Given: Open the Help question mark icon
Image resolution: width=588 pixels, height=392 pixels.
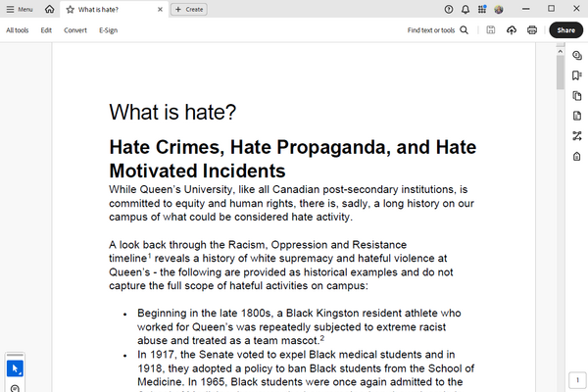Looking at the screenshot, I should (449, 10).
